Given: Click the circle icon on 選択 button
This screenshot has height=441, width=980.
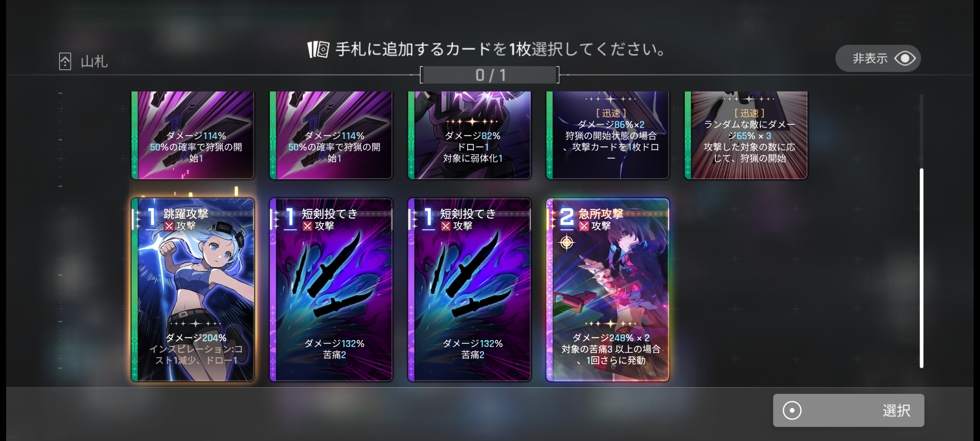Looking at the screenshot, I should 792,410.
